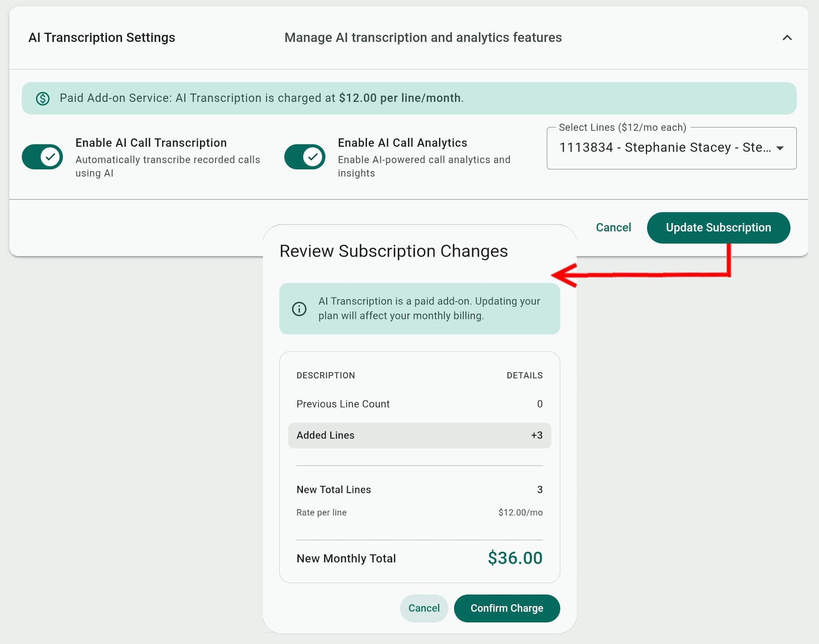Click the dollar sign icon in the banner
819x644 pixels.
(x=43, y=99)
